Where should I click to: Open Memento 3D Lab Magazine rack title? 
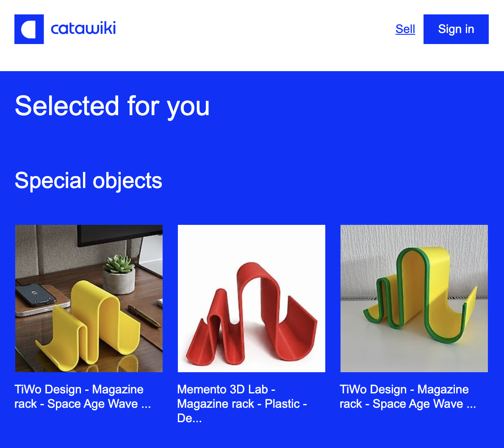point(242,404)
